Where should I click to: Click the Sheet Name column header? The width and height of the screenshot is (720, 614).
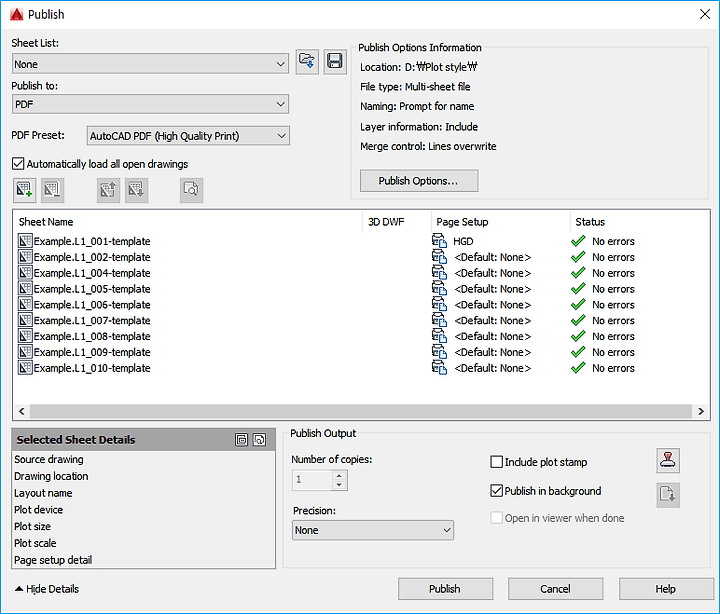(x=188, y=222)
